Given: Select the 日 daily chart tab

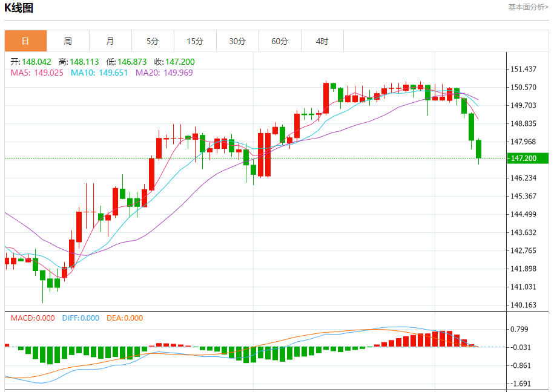Looking at the screenshot, I should click(x=25, y=41).
